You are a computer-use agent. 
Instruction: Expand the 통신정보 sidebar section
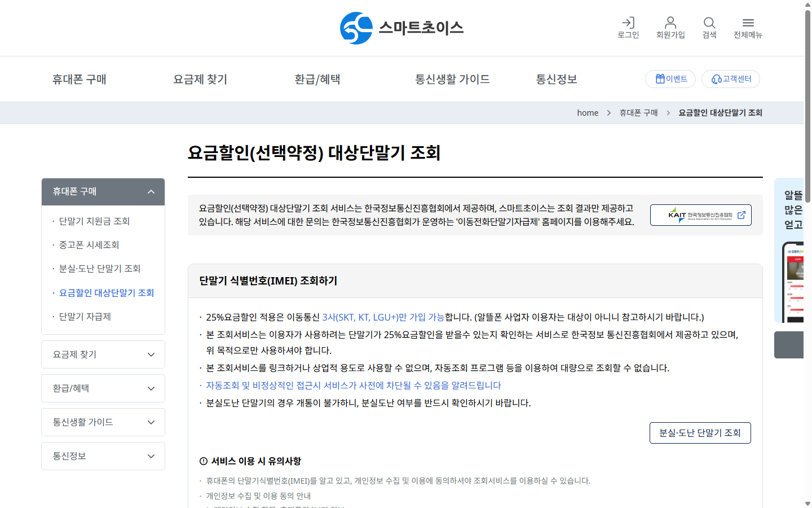tap(103, 456)
